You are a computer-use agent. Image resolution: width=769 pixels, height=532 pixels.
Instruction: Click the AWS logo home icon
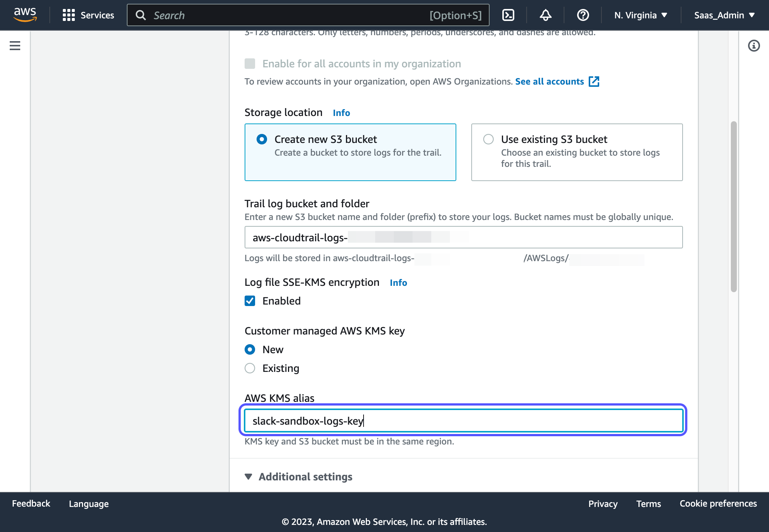coord(25,15)
